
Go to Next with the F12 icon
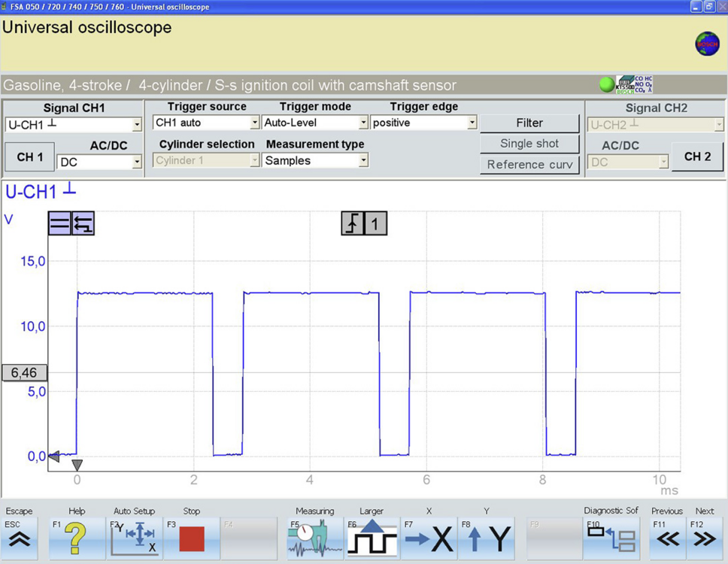click(705, 538)
